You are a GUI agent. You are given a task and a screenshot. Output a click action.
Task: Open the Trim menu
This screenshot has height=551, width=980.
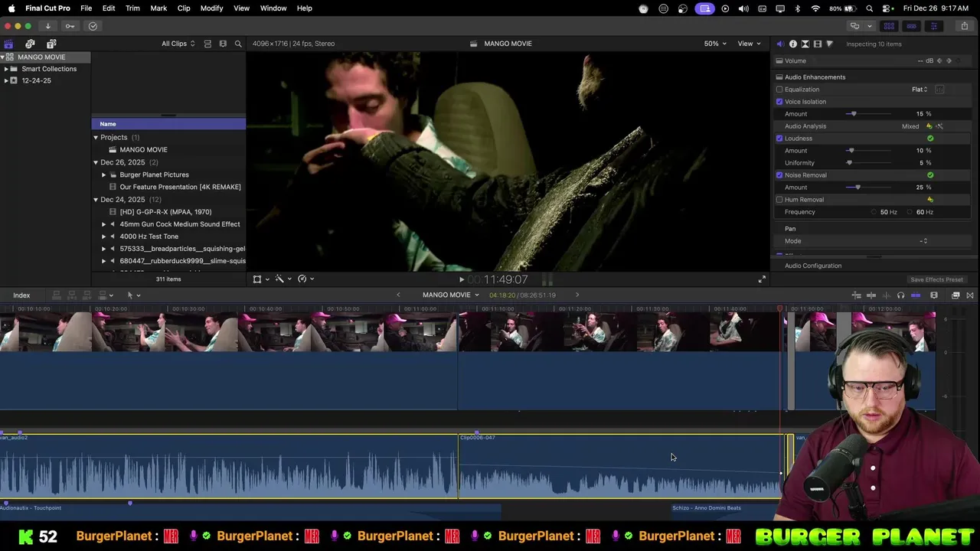click(132, 8)
